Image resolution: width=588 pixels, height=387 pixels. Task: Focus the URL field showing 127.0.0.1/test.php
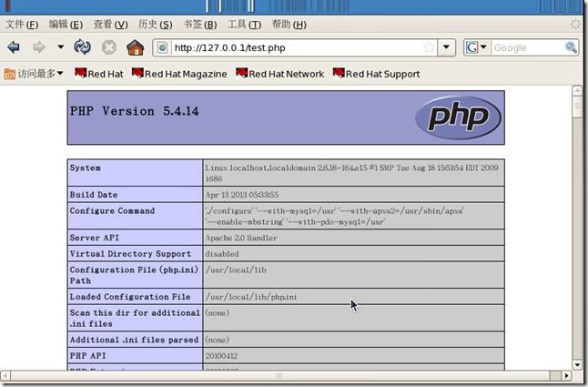tap(296, 47)
